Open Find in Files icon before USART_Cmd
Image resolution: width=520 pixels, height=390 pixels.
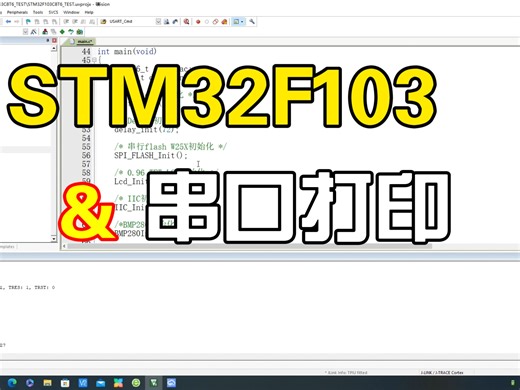click(x=103, y=22)
